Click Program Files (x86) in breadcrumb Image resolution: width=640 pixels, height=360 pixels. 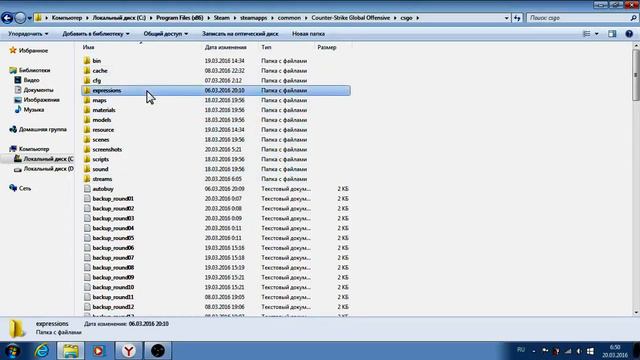tap(180, 18)
